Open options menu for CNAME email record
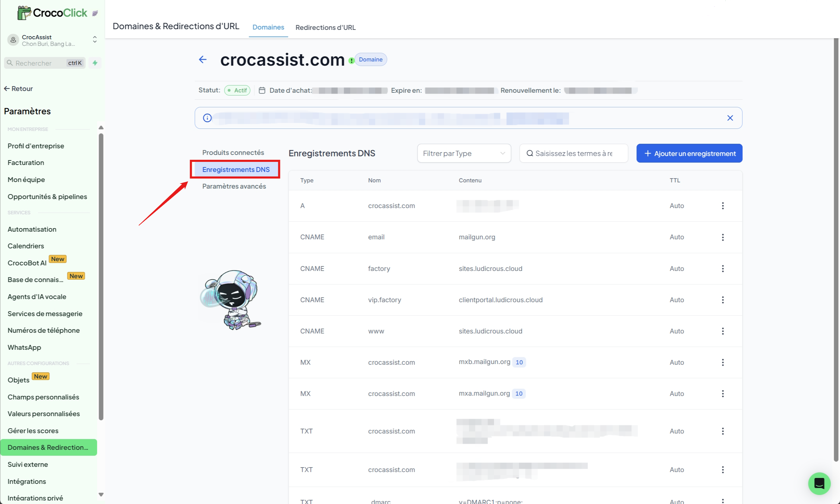The height and width of the screenshot is (504, 840). click(x=723, y=237)
